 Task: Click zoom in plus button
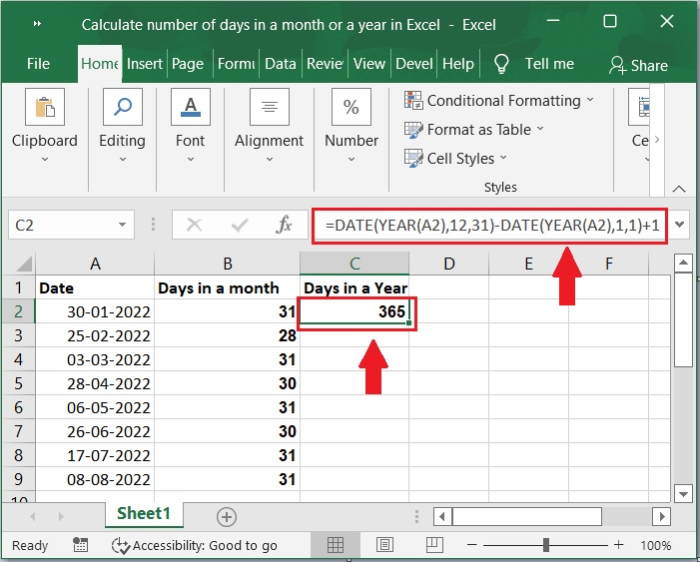(x=619, y=545)
